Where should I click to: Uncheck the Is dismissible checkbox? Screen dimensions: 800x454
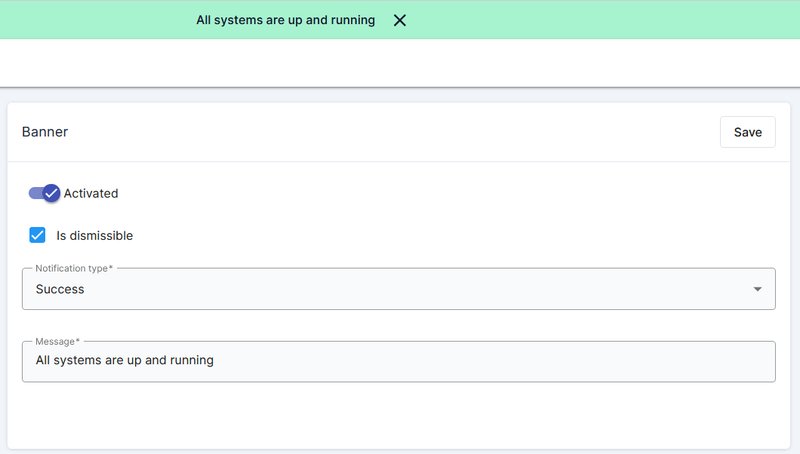(x=38, y=235)
